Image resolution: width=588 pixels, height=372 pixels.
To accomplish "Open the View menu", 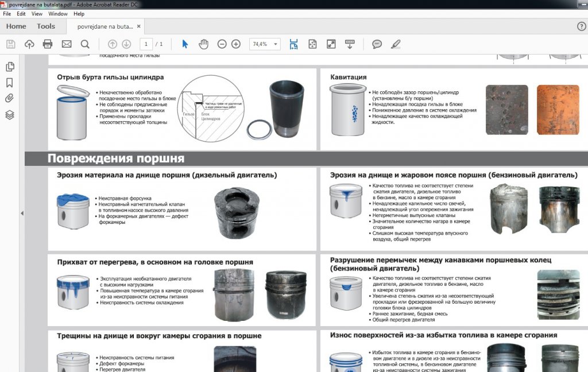I will tap(37, 13).
